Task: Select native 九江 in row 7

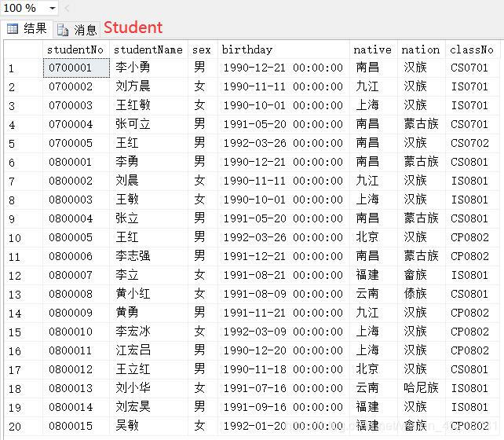Action: pos(367,181)
